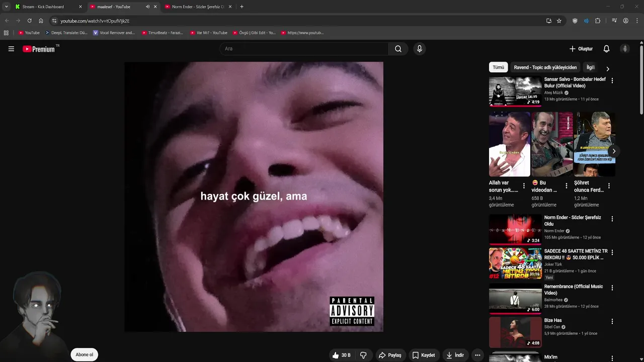Open the Extensions puzzle menu
The height and width of the screenshot is (362, 644).
coord(598,21)
